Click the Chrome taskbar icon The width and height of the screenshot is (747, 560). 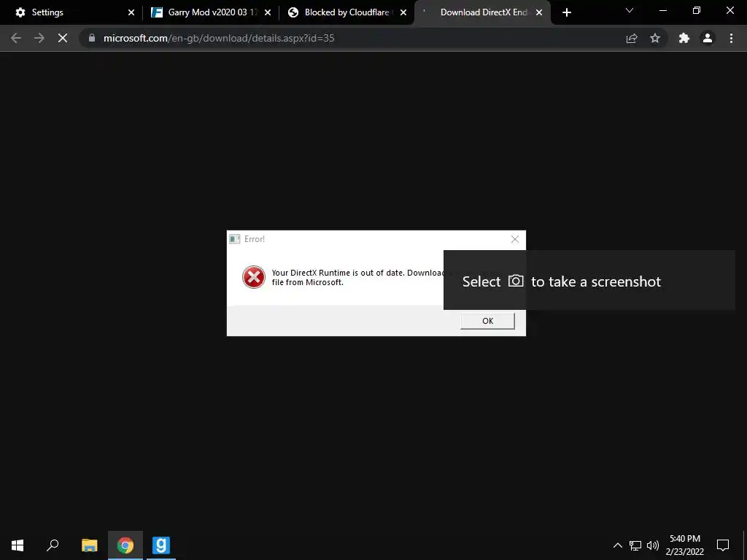coord(125,545)
